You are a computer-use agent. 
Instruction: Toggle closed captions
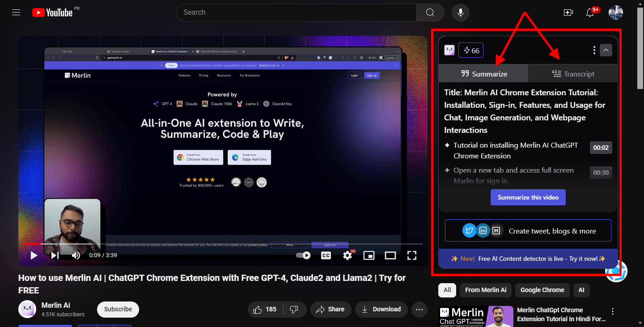326,255
